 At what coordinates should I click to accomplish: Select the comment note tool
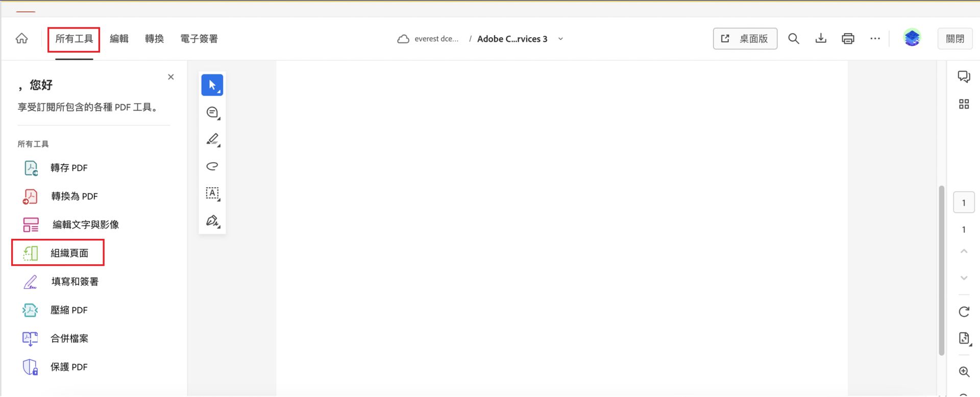coord(212,113)
